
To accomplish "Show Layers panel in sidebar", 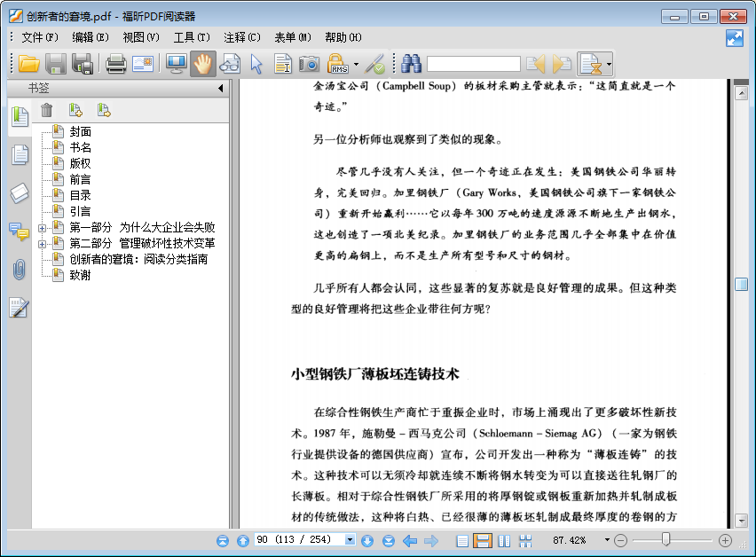I will [x=20, y=193].
